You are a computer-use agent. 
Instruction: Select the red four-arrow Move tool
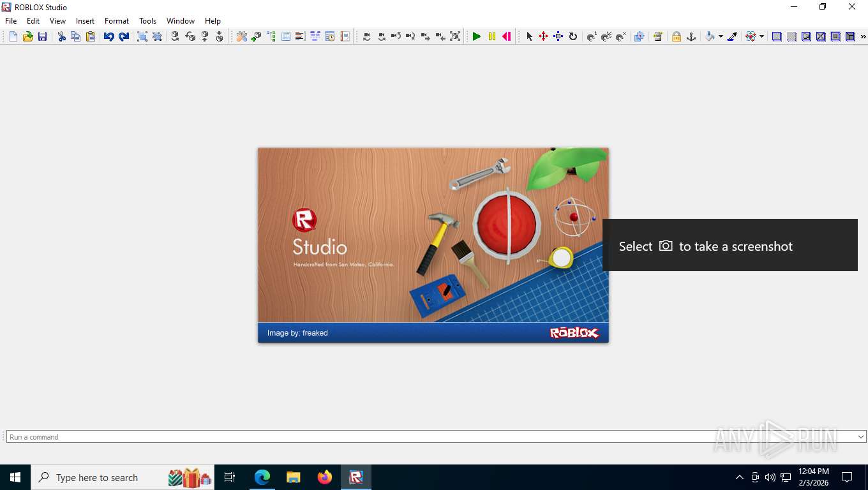click(544, 37)
